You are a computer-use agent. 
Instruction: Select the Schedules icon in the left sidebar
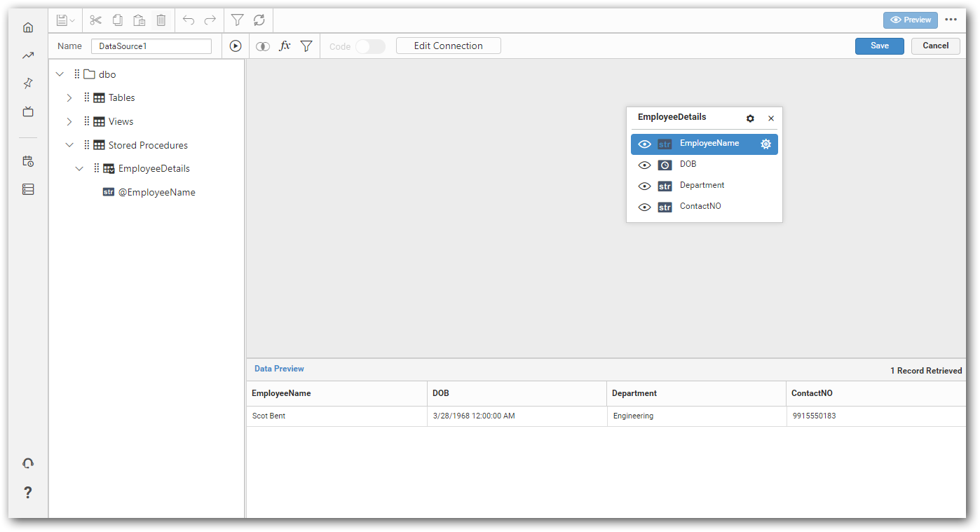(28, 161)
